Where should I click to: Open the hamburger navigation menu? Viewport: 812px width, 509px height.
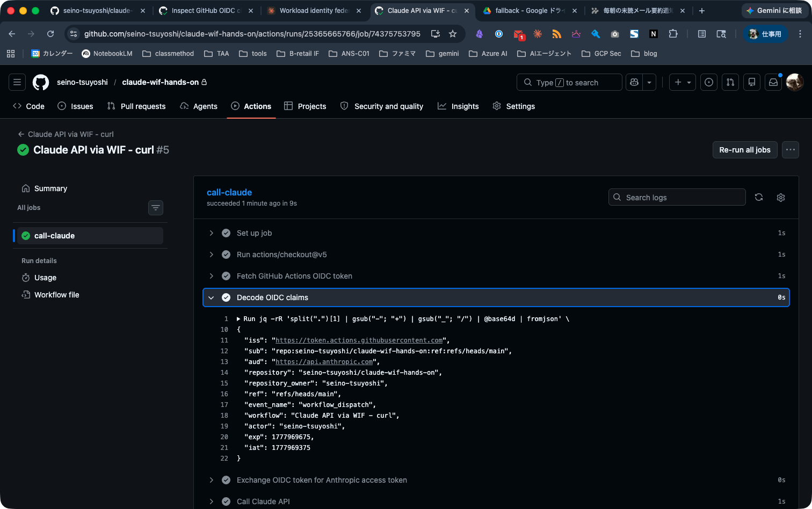17,82
